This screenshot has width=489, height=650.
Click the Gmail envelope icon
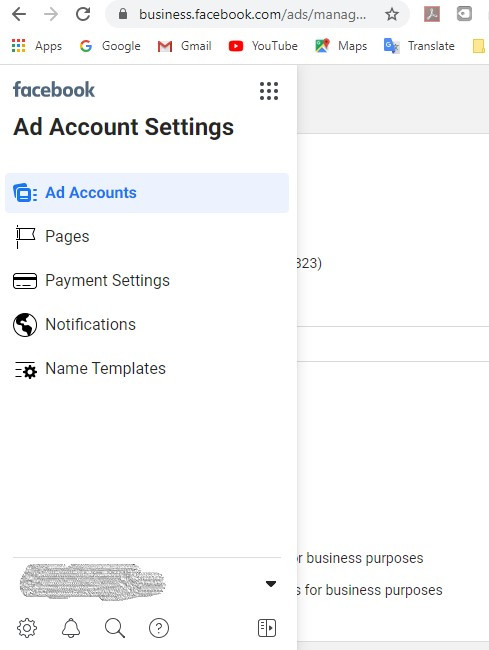point(165,46)
